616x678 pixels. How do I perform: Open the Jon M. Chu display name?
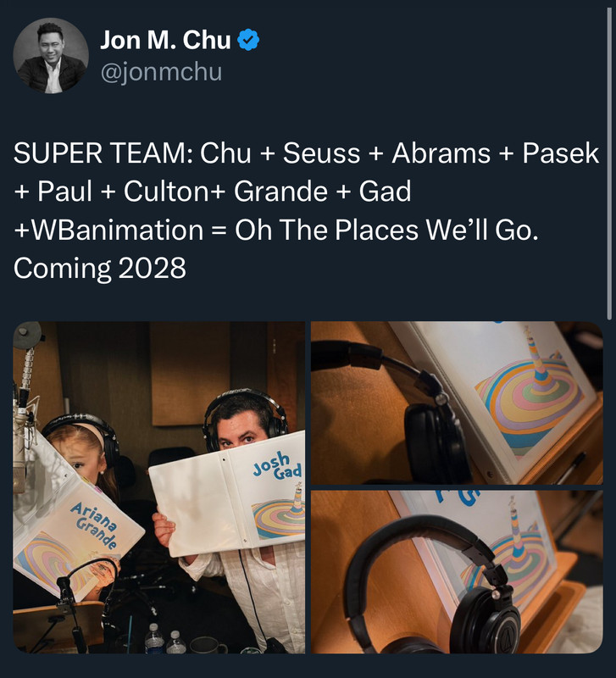pyautogui.click(x=165, y=40)
